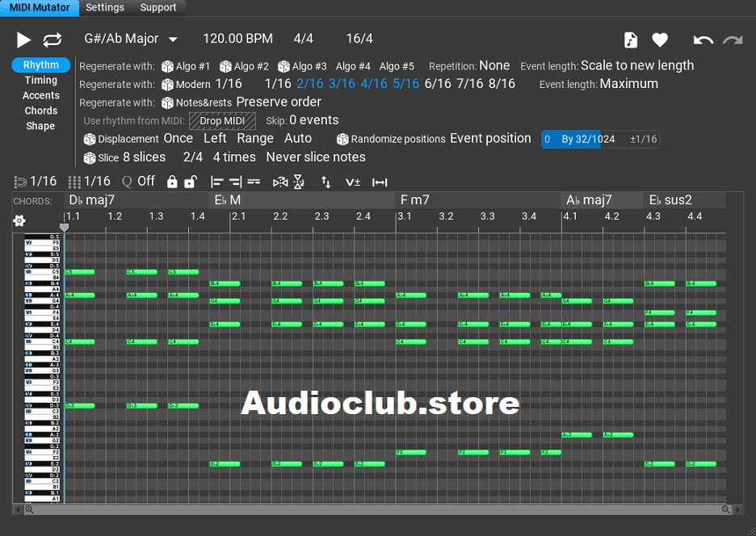Viewport: 756px width, 536px height.
Task: Switch to the Timing tab
Action: point(40,80)
